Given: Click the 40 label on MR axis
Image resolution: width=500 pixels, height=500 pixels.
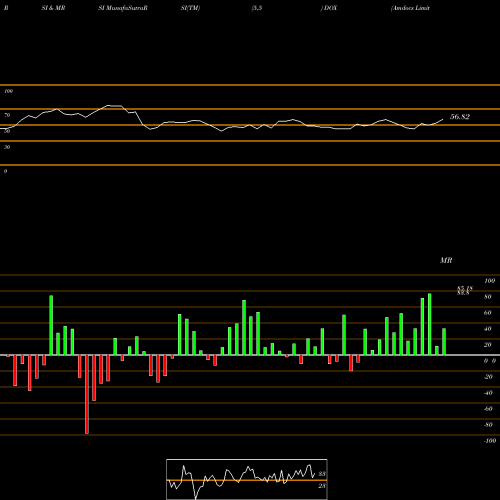Looking at the screenshot, I should click(x=488, y=329).
